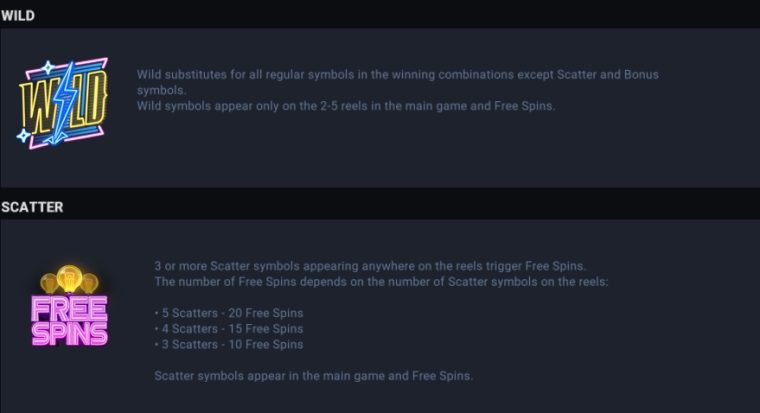Click the "Wild symbols appear only on 2-5 reels" line
This screenshot has height=413, width=760.
coord(346,106)
